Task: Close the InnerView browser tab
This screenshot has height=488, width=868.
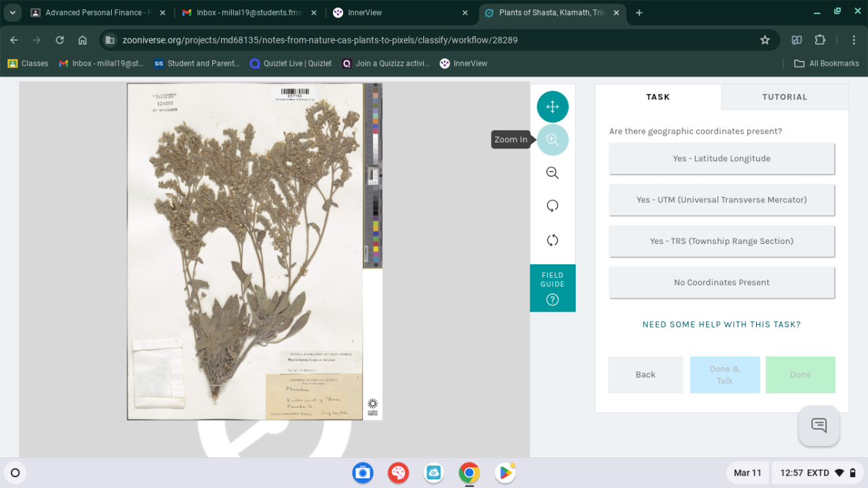Action: pyautogui.click(x=465, y=13)
